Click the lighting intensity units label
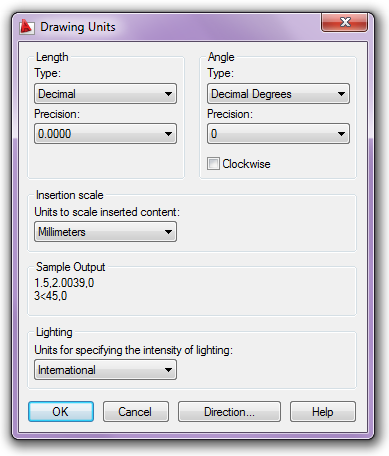The image size is (389, 456). pyautogui.click(x=133, y=350)
